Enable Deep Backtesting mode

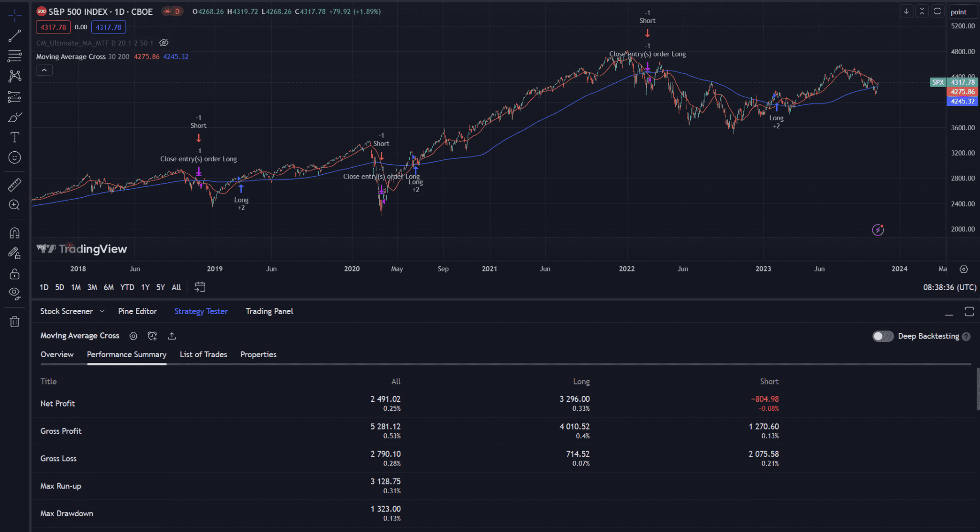[882, 336]
